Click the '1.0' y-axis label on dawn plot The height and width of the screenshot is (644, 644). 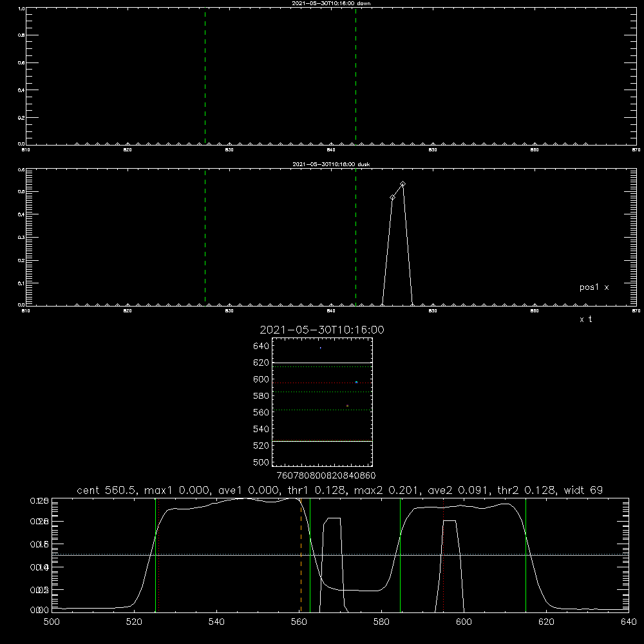click(x=21, y=8)
